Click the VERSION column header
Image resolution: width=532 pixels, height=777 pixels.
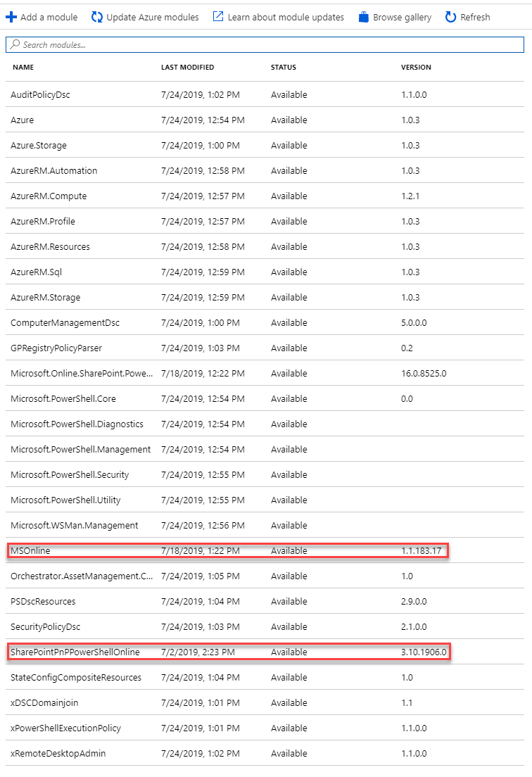[416, 67]
